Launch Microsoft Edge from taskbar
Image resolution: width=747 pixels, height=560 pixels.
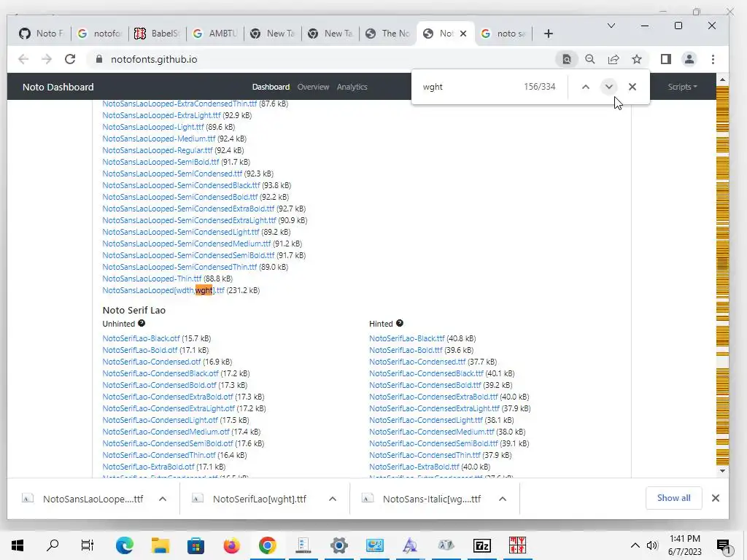(x=124, y=545)
